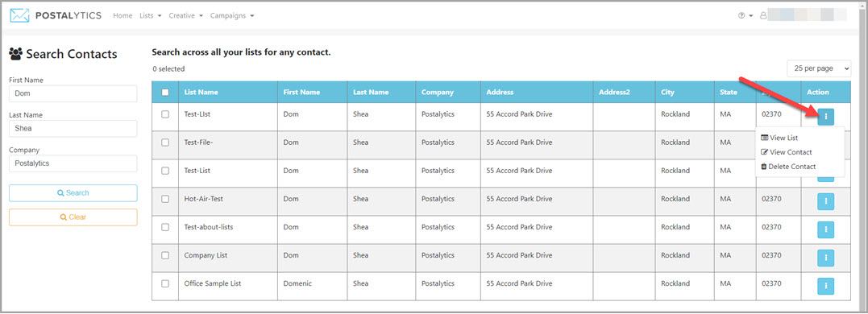Click the First Name input field
This screenshot has height=314, width=868.
click(73, 93)
